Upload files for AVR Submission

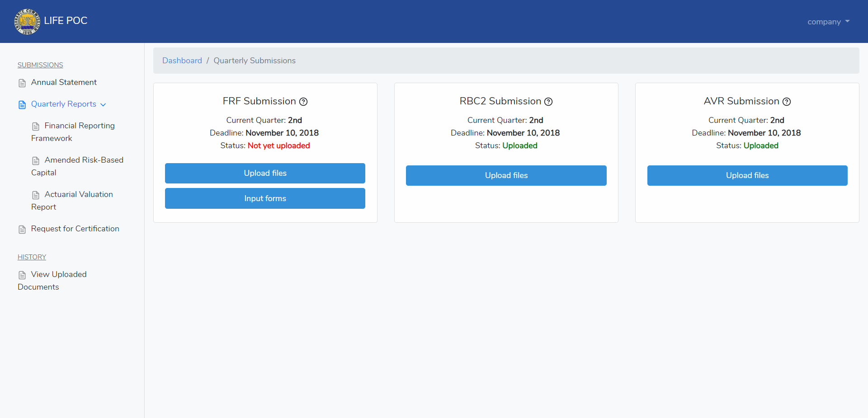747,175
